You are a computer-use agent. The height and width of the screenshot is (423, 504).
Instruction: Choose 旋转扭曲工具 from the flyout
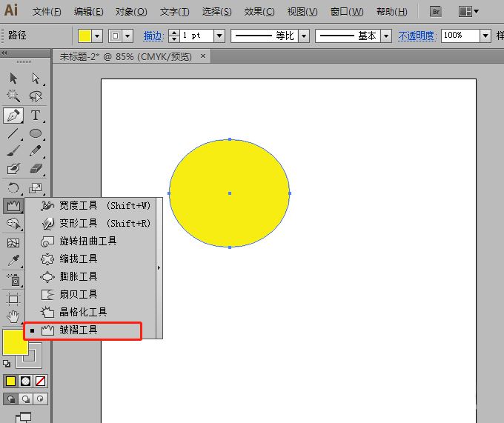point(91,241)
